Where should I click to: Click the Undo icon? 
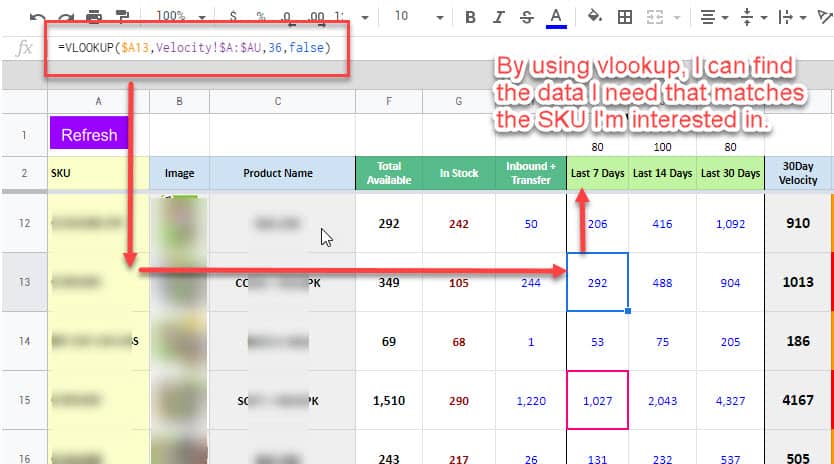(37, 17)
